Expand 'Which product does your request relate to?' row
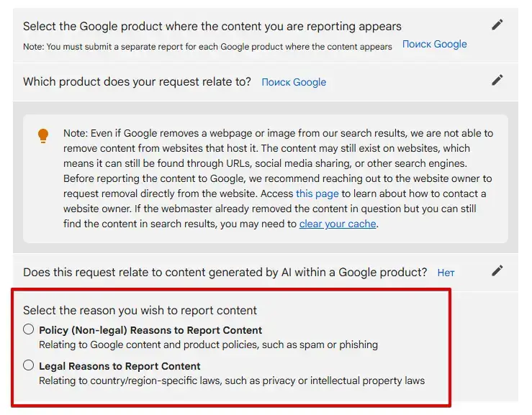532x415 pixels. pos(266,82)
